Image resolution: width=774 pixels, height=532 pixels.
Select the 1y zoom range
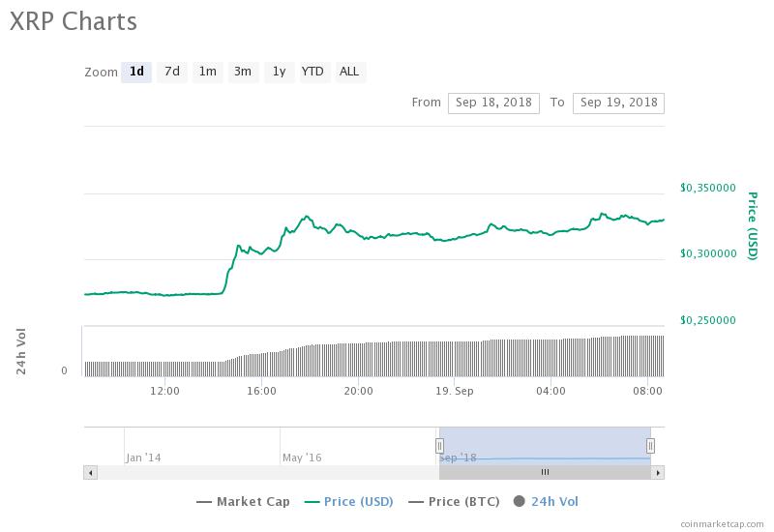tap(279, 72)
